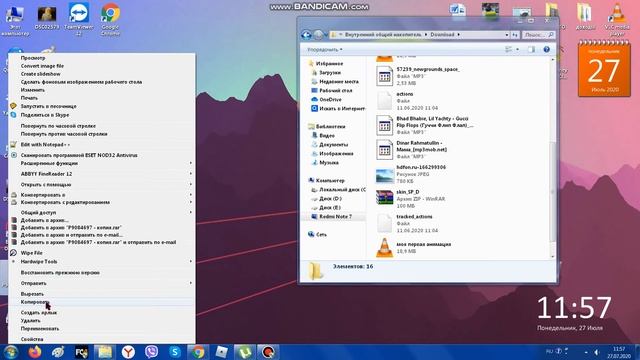Choose Добавить в архив... menu entry
This screenshot has height=360, width=640.
point(101,220)
